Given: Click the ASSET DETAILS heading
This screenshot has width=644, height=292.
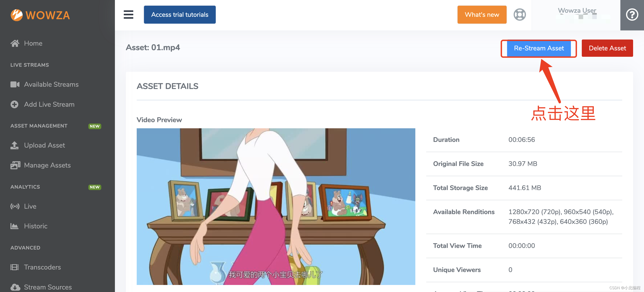Looking at the screenshot, I should 167,86.
